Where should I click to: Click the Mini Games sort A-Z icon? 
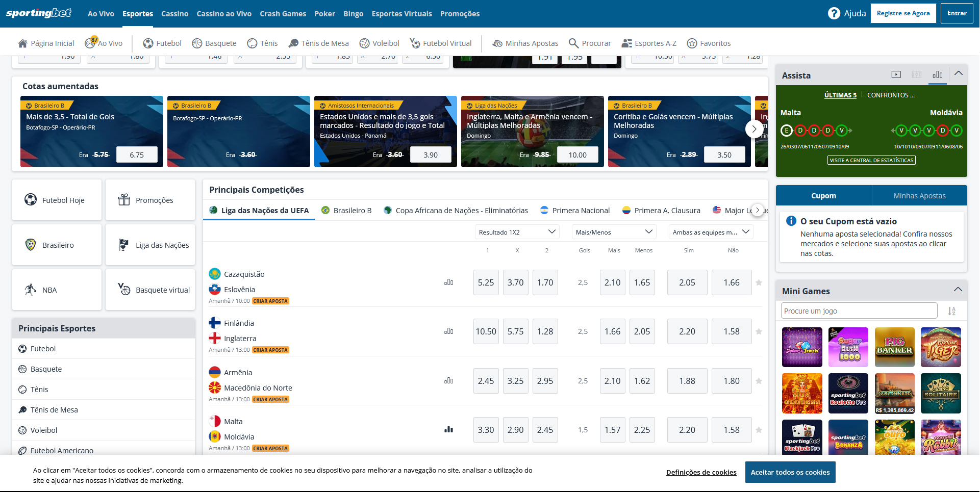(951, 311)
